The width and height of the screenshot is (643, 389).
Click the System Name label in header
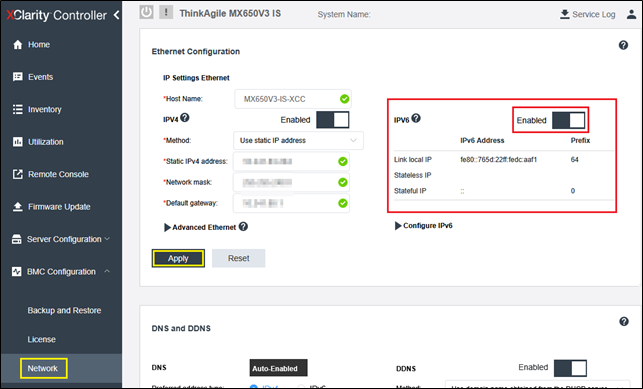point(344,14)
